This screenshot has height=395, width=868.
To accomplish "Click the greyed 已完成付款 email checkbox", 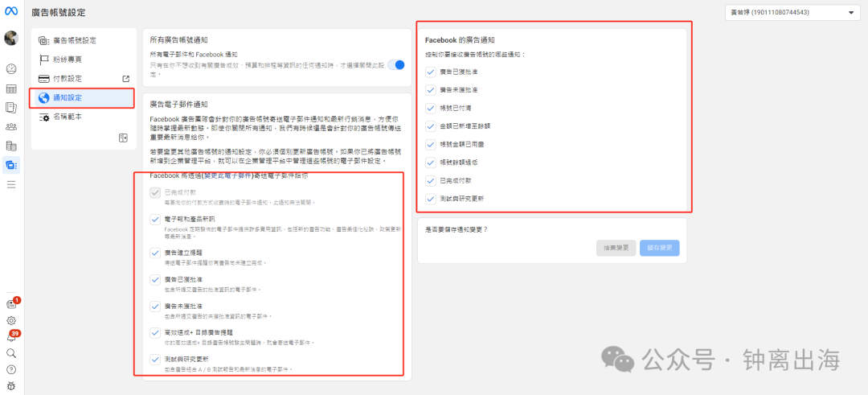I will tap(155, 193).
